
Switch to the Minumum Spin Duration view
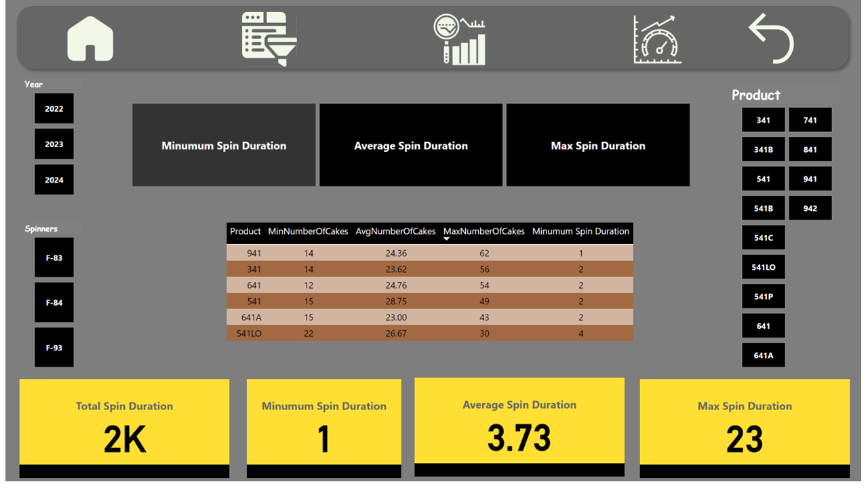[224, 145]
